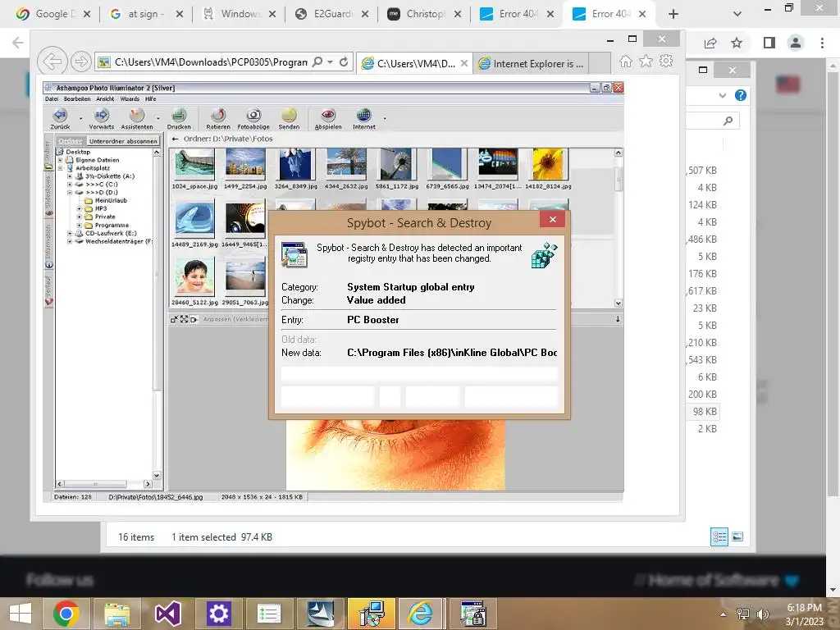
Task: Click the IE address bar path field
Action: point(211,62)
